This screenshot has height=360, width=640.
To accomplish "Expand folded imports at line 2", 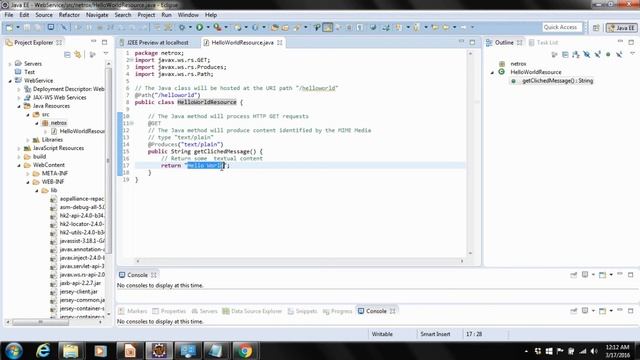I will coord(132,60).
